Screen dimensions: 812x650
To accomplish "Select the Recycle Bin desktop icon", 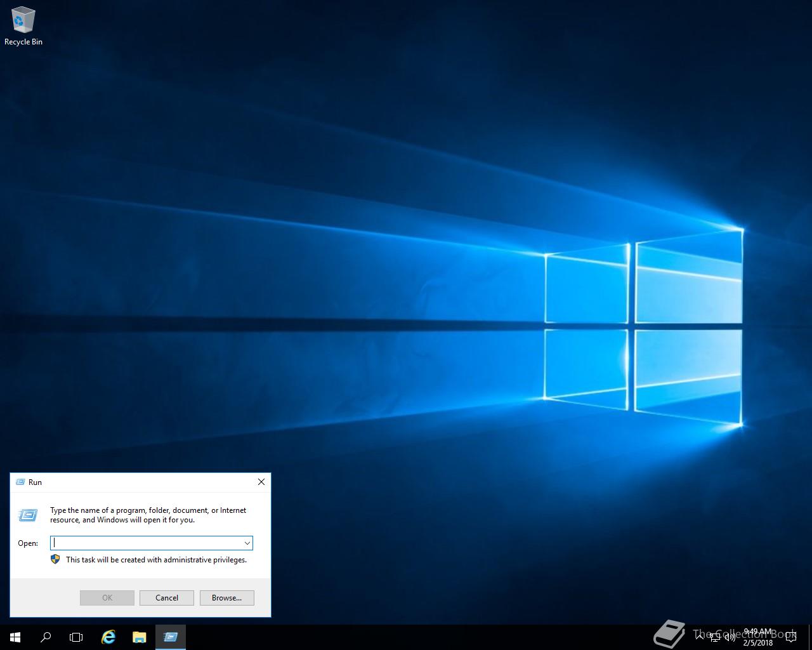I will pos(23,25).
